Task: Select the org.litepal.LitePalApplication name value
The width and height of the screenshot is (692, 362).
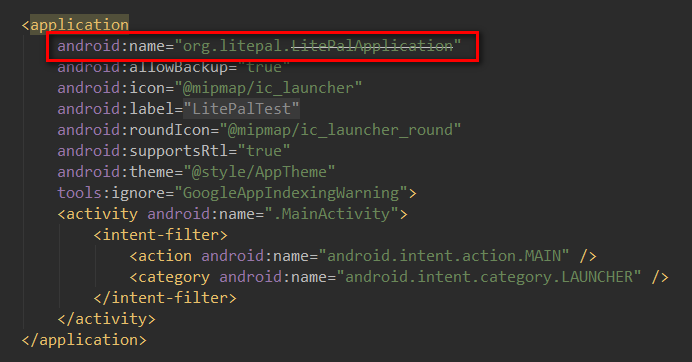Action: (x=318, y=46)
